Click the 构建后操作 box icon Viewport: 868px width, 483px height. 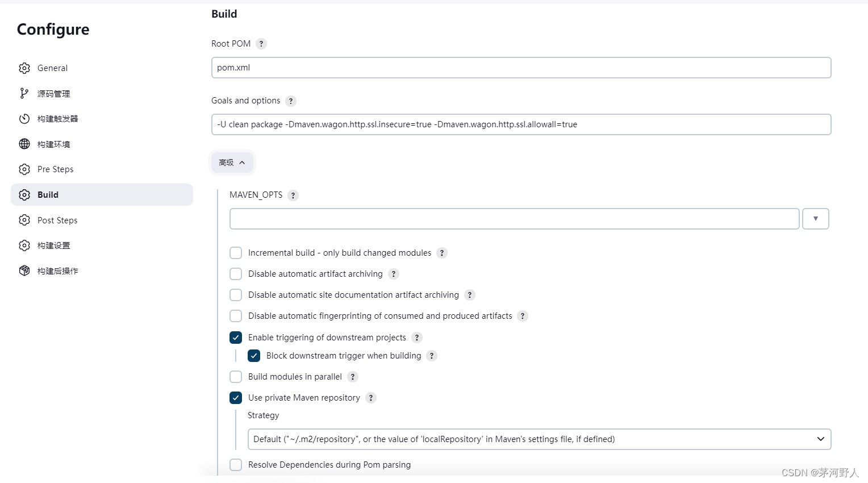(24, 270)
